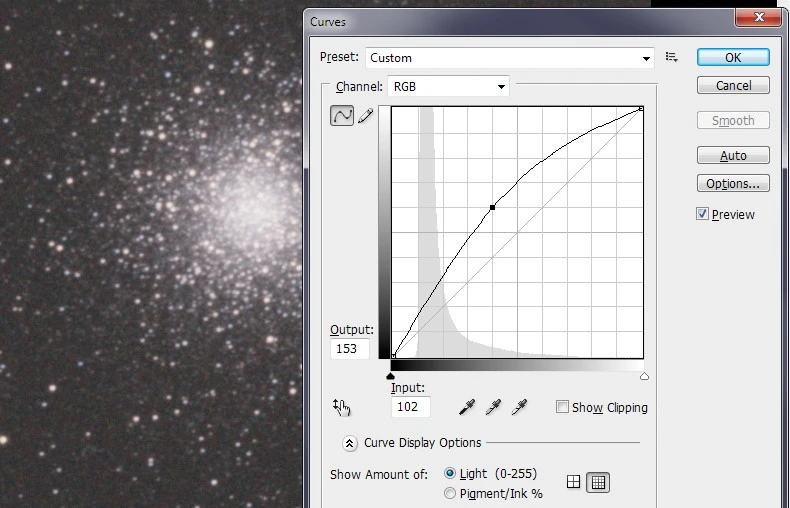Pick the gray point eyedropper
This screenshot has height=508, width=790.
coord(492,407)
